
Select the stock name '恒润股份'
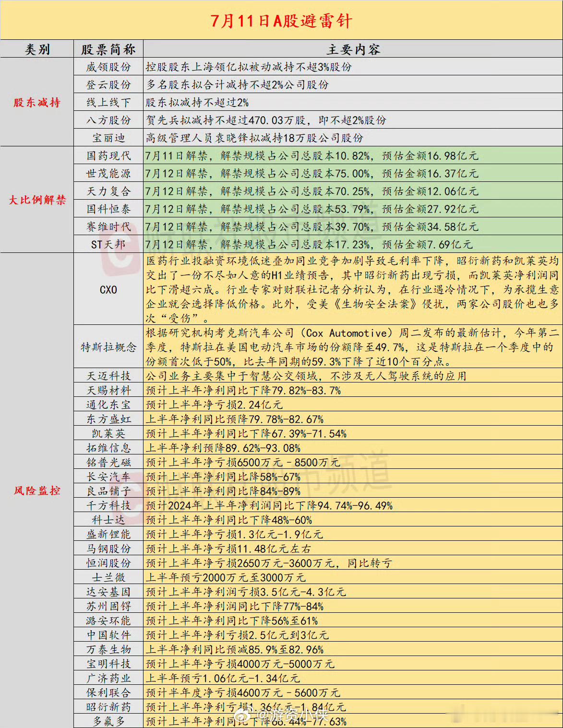tap(108, 563)
